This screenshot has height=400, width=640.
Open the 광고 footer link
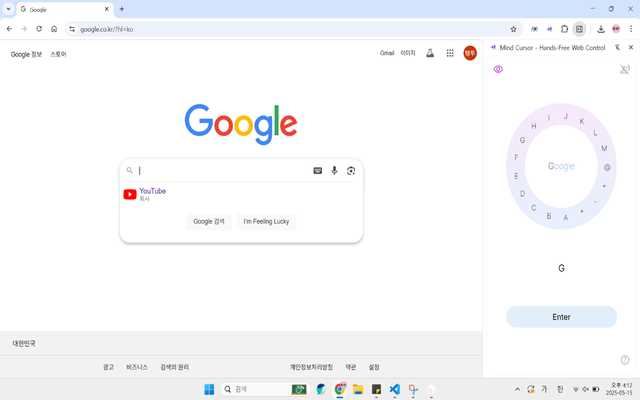coord(108,367)
